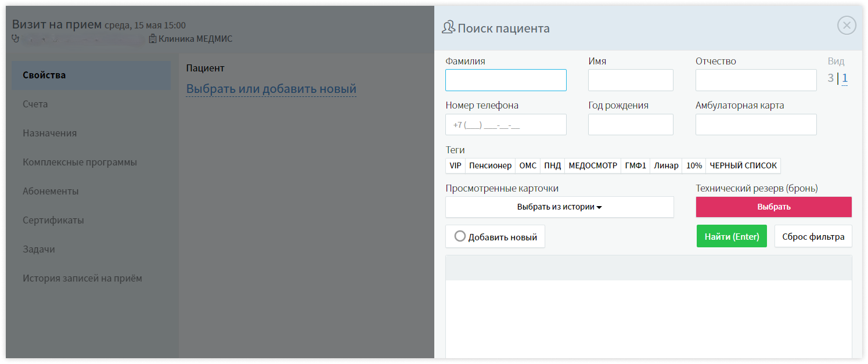Toggle the Линар tag filter
Screen dimensions: 868x364
point(666,165)
